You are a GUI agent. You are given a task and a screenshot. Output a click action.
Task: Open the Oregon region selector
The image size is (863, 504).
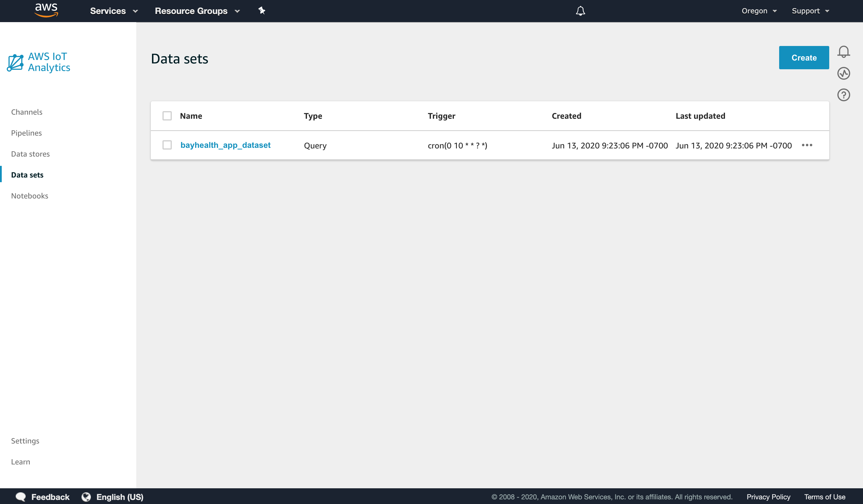[x=758, y=11]
